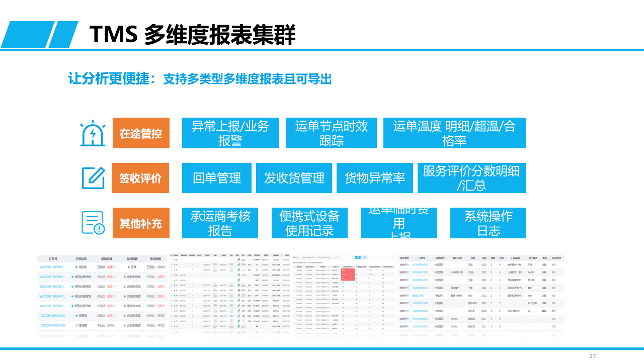Screen dimensions: 644x362
Task: Select the orange 在途管控 label
Action: click(140, 133)
